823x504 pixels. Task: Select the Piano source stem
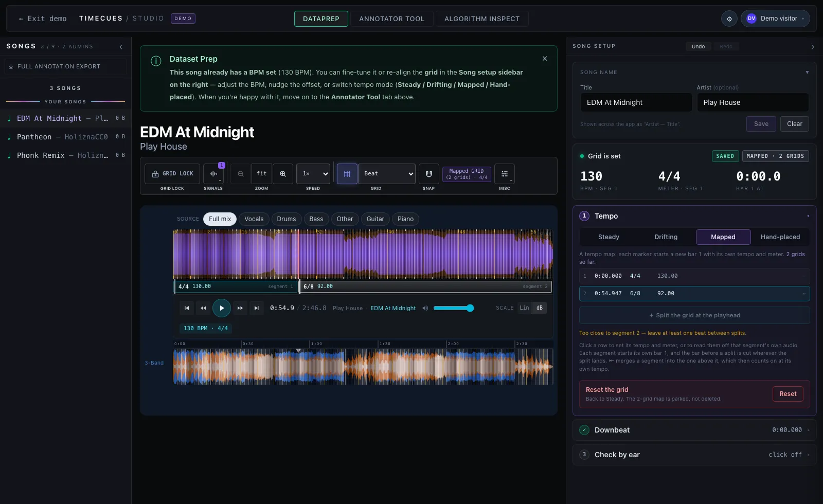405,219
